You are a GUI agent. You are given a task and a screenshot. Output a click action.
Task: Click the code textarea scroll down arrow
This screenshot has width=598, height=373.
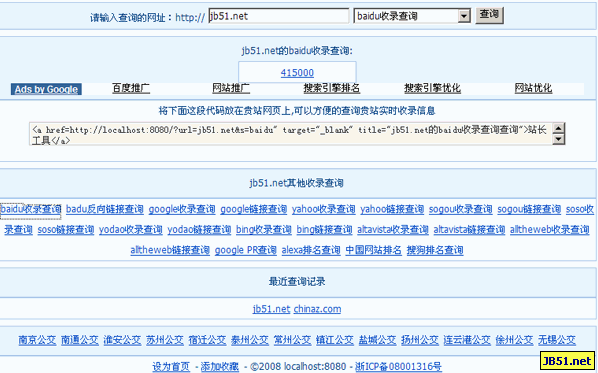point(559,139)
